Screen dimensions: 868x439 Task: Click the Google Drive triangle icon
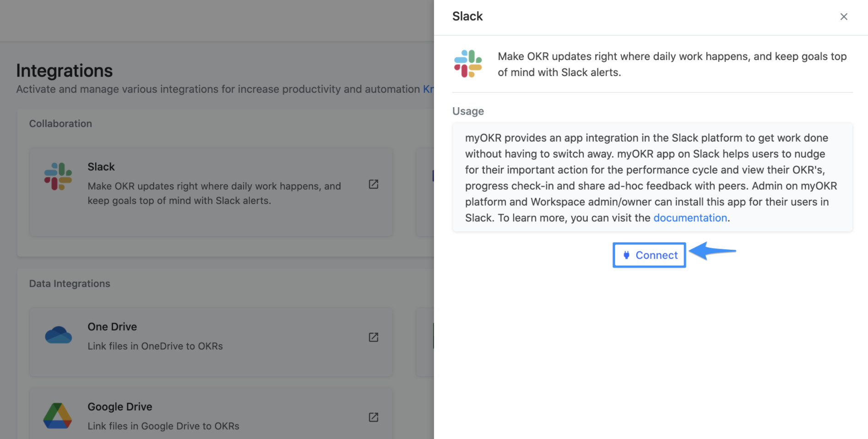tap(58, 416)
